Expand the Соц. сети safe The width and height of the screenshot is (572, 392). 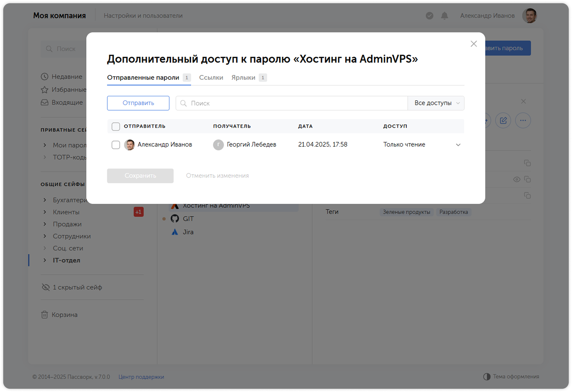point(45,248)
